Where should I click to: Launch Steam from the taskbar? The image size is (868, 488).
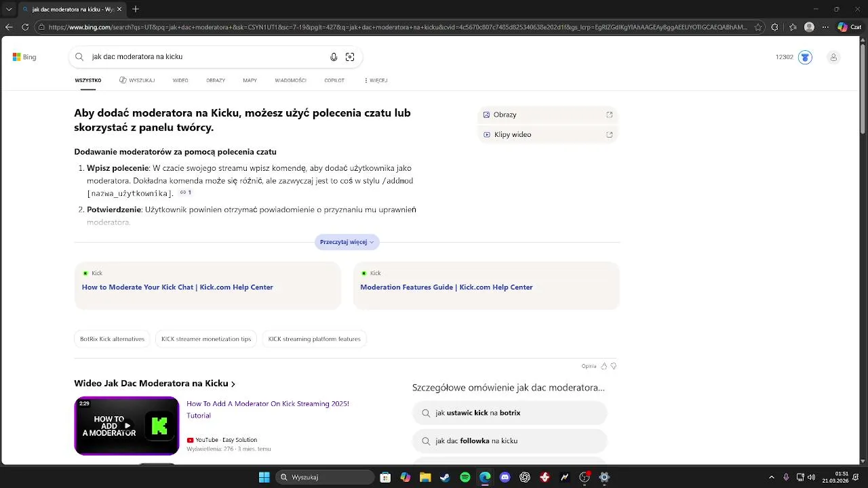pyautogui.click(x=445, y=477)
